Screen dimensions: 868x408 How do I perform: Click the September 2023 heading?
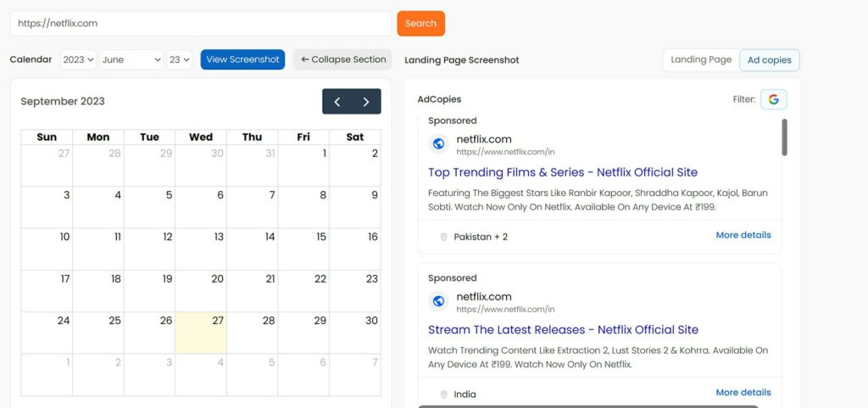coord(63,101)
